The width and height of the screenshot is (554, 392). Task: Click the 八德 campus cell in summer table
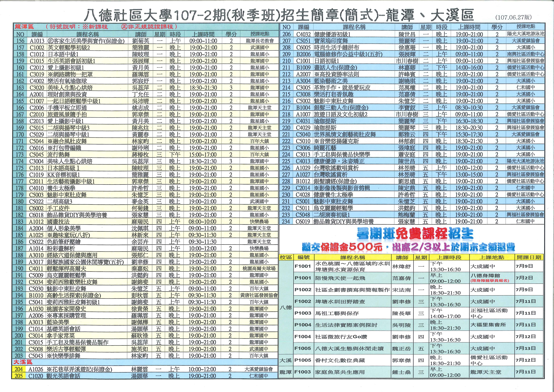(x=286, y=308)
